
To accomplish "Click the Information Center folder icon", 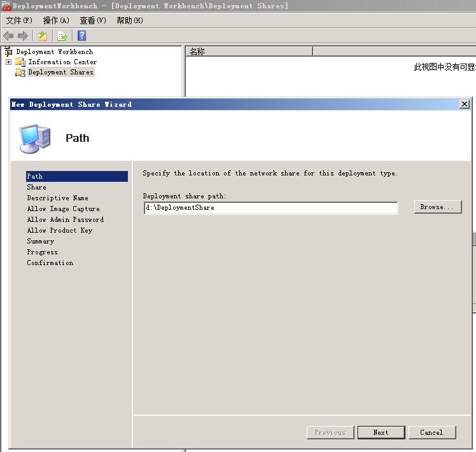I will (20, 62).
